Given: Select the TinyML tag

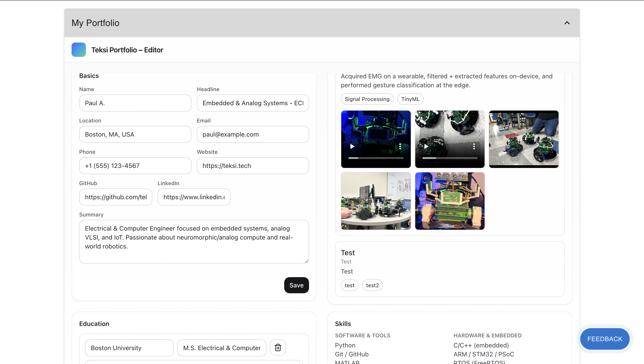Looking at the screenshot, I should point(410,99).
